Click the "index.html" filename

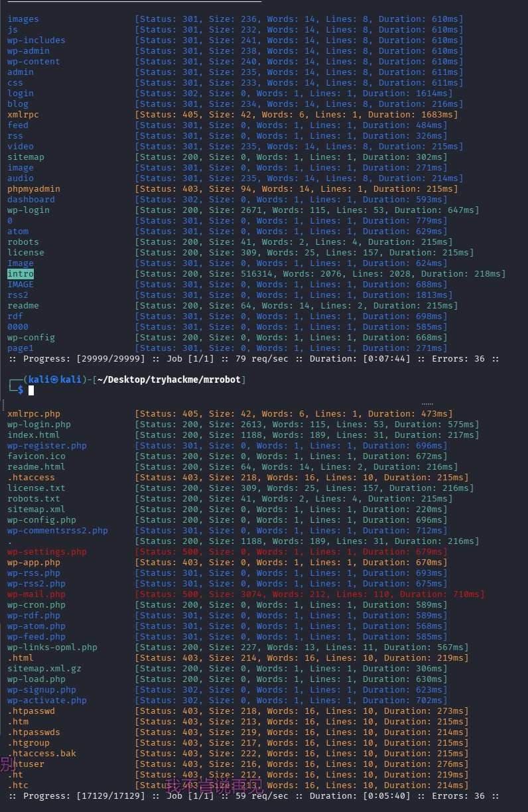(x=34, y=435)
